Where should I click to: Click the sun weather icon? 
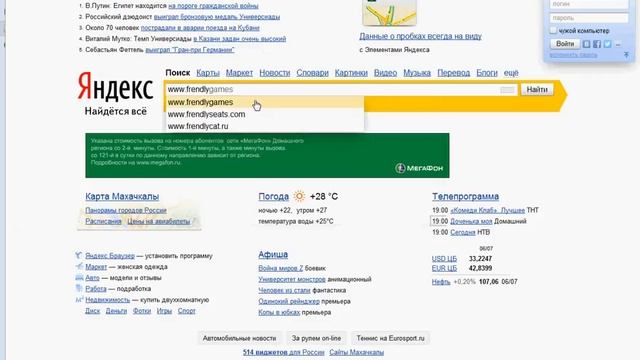click(299, 196)
